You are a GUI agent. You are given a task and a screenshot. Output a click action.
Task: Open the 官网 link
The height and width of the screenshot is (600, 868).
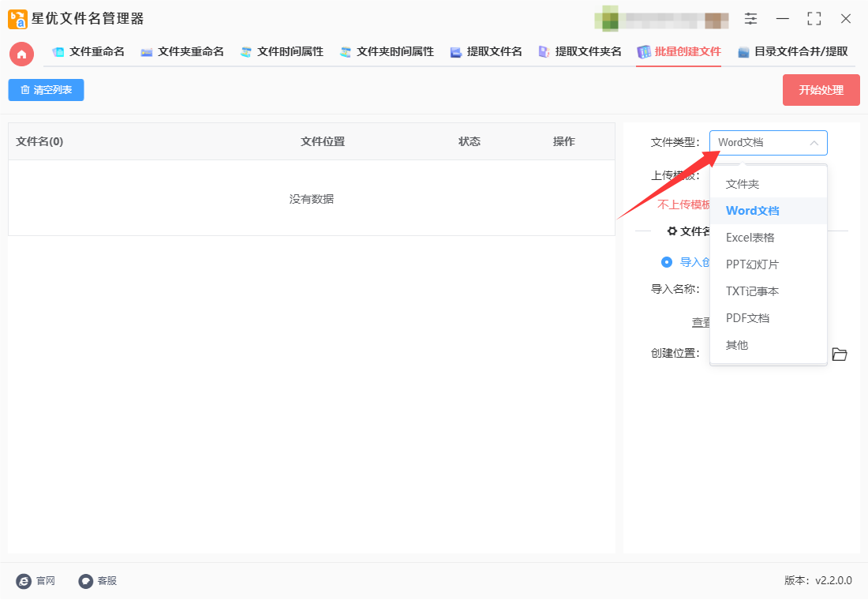click(36, 580)
